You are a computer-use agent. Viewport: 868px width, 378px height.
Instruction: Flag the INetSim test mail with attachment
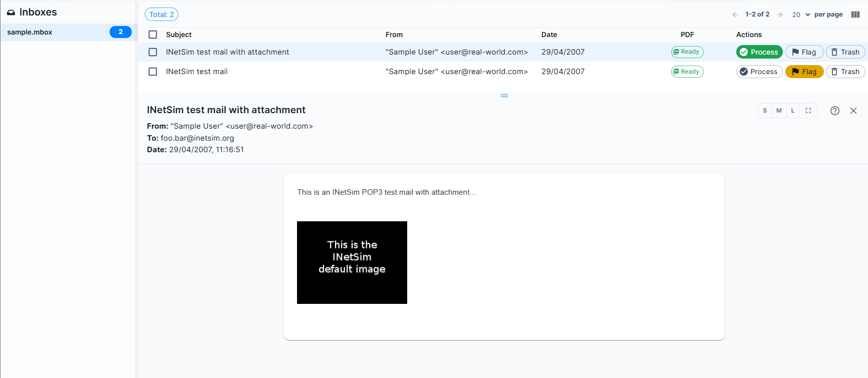pos(804,52)
